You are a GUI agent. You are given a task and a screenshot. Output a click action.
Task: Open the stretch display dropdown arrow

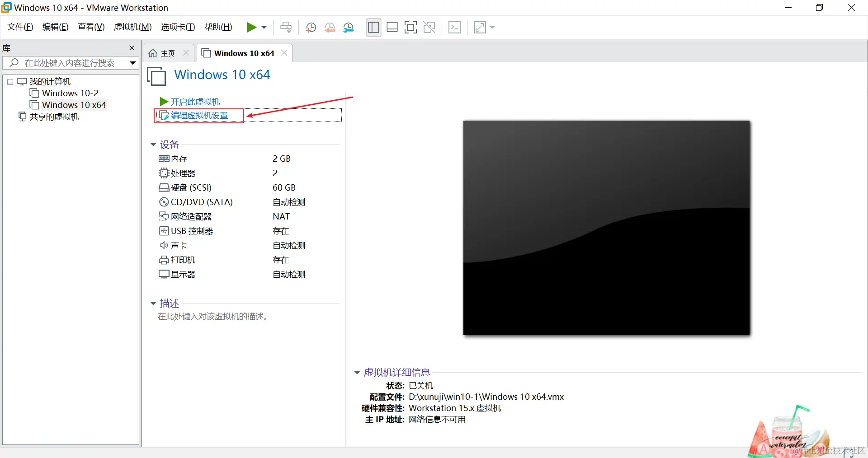pyautogui.click(x=492, y=28)
